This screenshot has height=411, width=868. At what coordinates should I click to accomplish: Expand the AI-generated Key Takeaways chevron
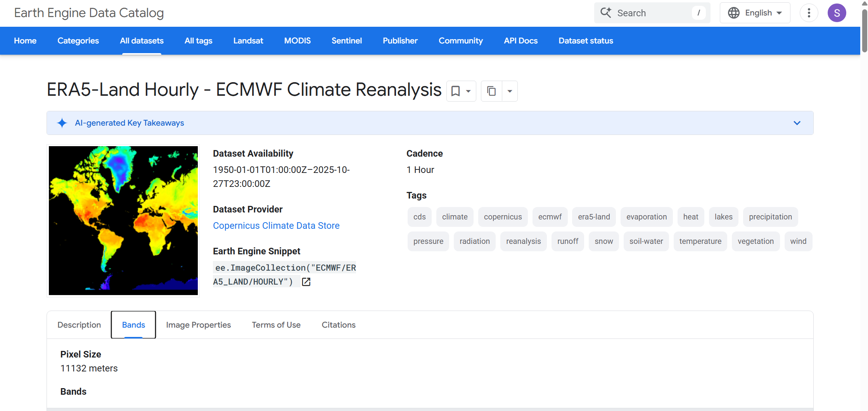(x=797, y=123)
